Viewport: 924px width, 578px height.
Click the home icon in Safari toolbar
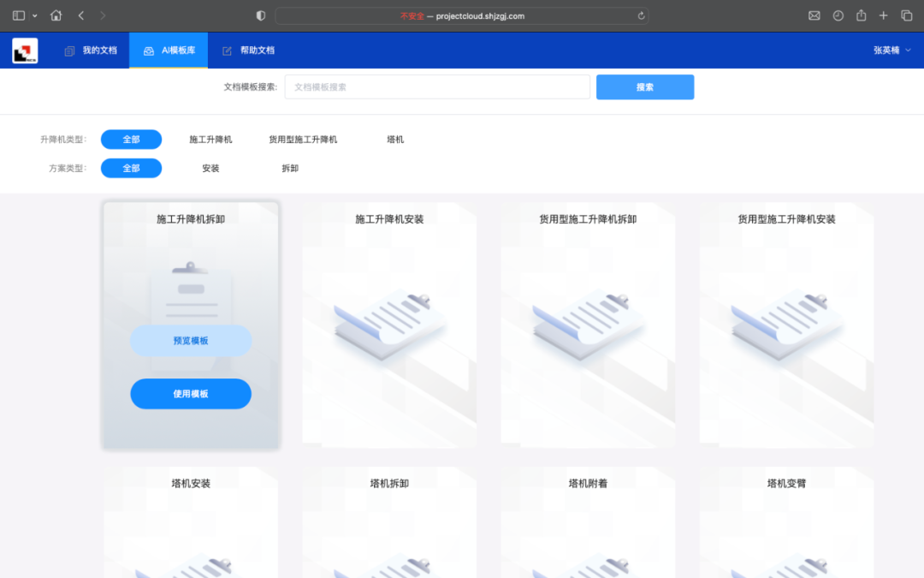pos(56,15)
